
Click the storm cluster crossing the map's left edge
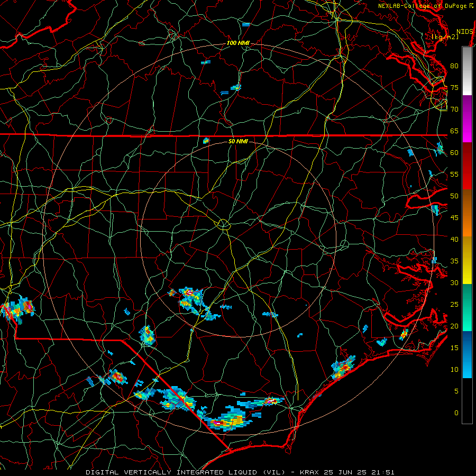coord(17,309)
